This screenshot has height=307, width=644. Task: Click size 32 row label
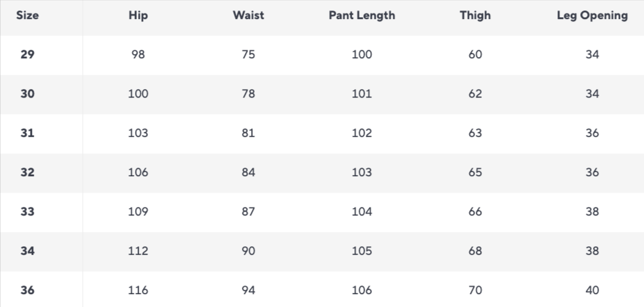[28, 173]
